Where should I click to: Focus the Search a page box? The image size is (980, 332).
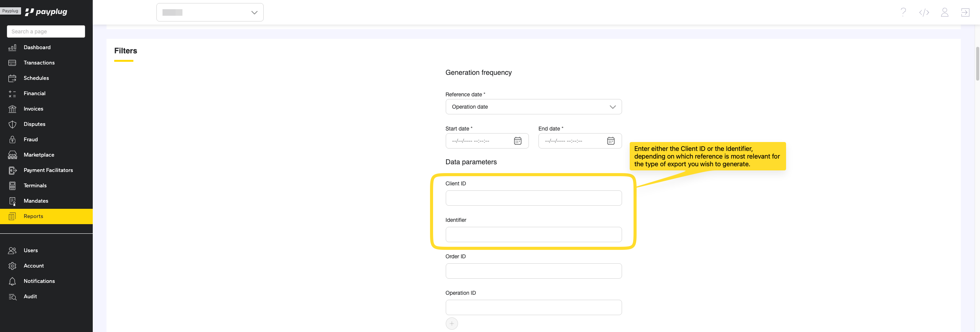point(46,31)
